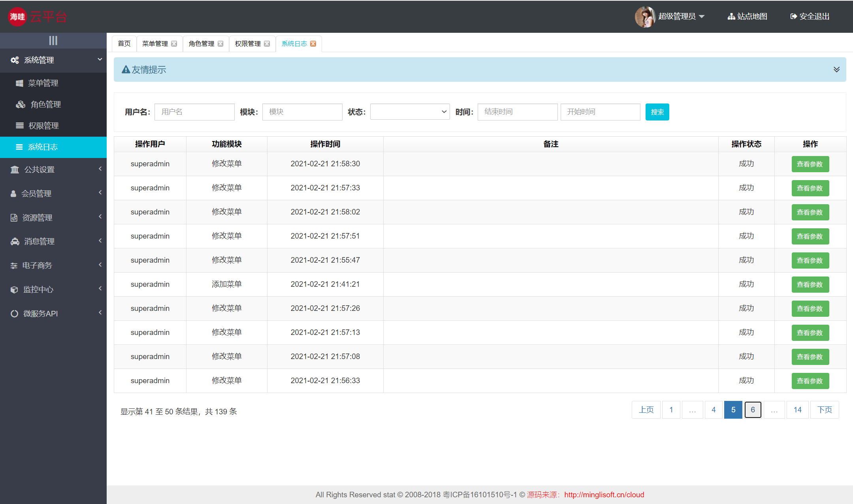Close the 菜单管理 tab with its X icon

coord(174,44)
